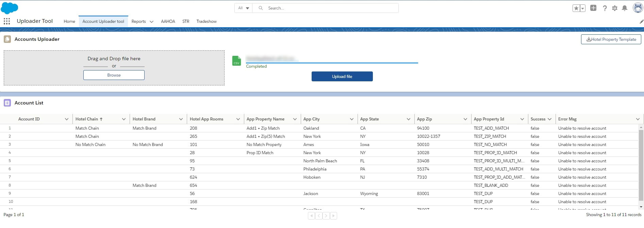Click the 'North Palm Beach' city cell

[320, 161]
